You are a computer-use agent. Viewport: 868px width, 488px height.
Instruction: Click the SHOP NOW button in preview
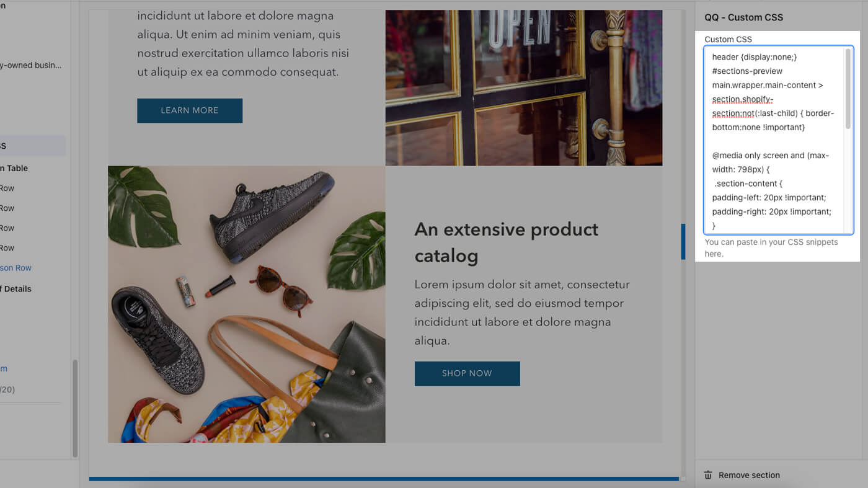click(x=467, y=373)
